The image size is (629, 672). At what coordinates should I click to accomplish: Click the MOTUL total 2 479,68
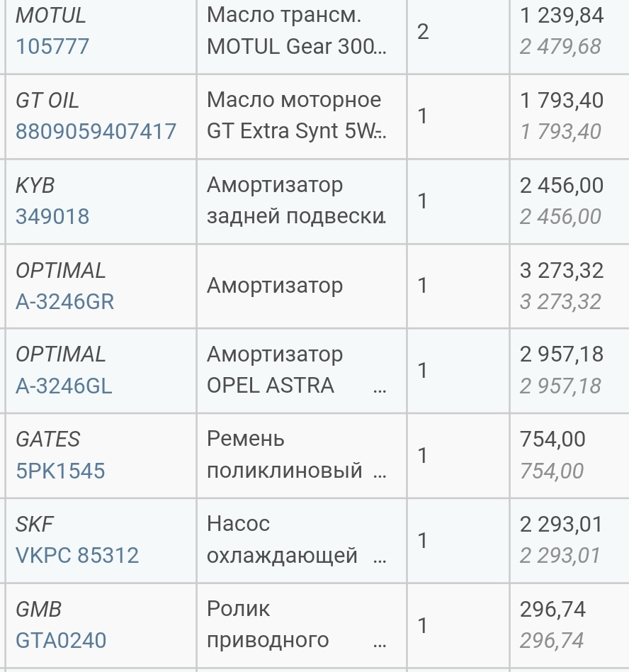pyautogui.click(x=560, y=47)
